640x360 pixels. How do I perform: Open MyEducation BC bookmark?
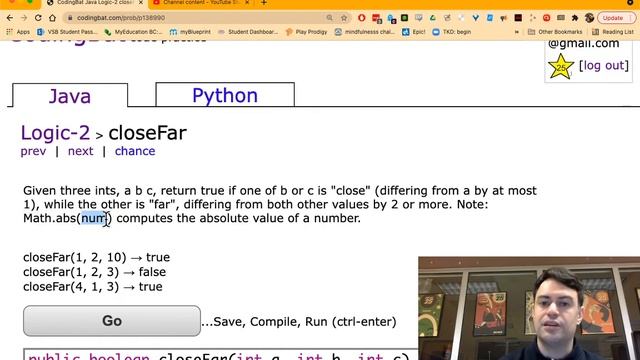click(x=133, y=32)
